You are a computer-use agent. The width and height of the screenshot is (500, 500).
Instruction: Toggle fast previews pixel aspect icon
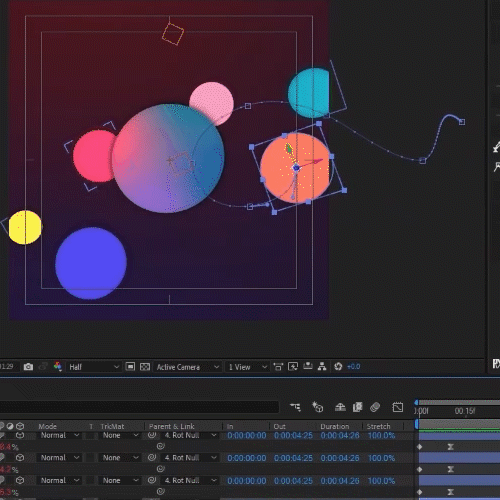point(278,367)
